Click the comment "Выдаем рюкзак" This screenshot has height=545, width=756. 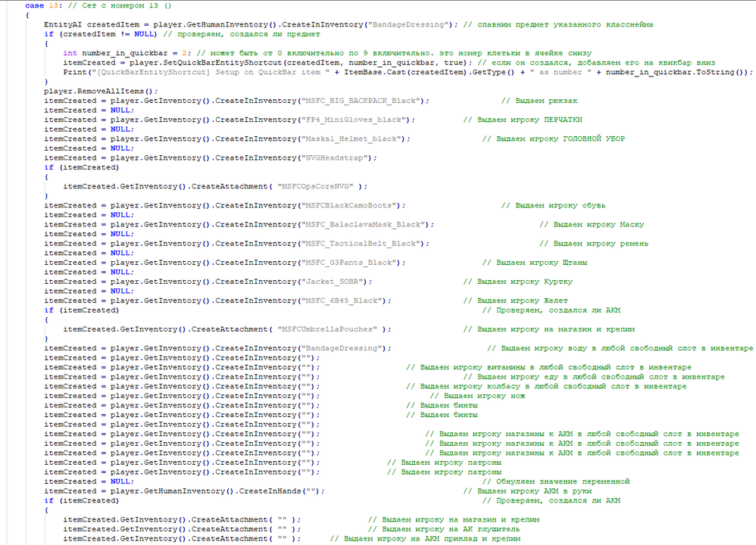tap(539, 101)
